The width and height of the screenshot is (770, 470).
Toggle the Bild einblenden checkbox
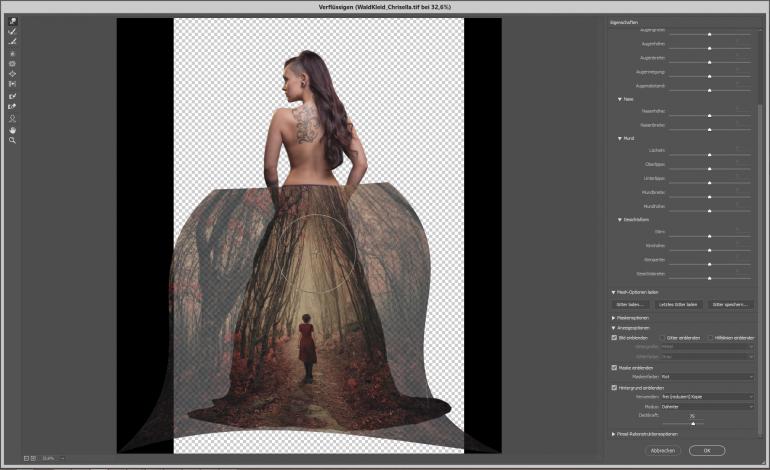click(x=614, y=337)
